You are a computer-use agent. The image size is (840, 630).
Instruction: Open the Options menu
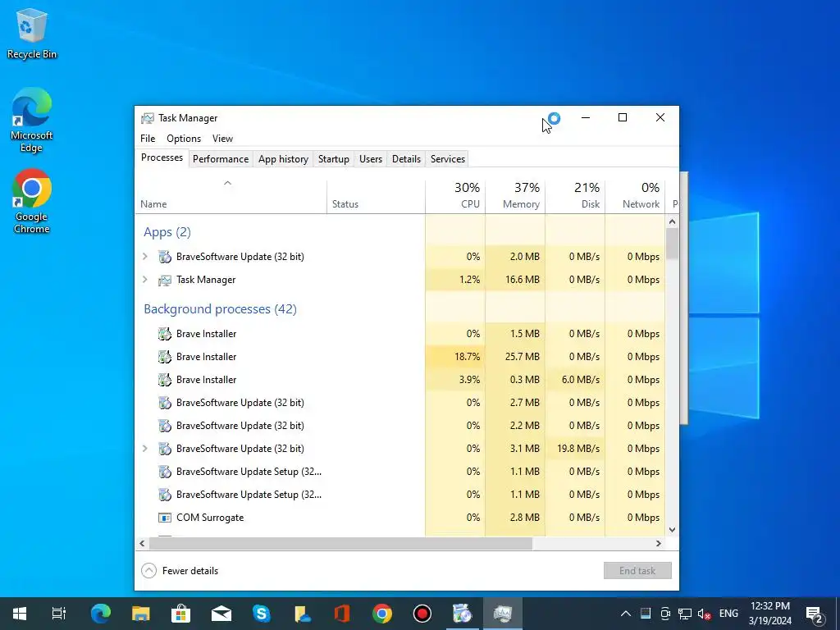184,138
